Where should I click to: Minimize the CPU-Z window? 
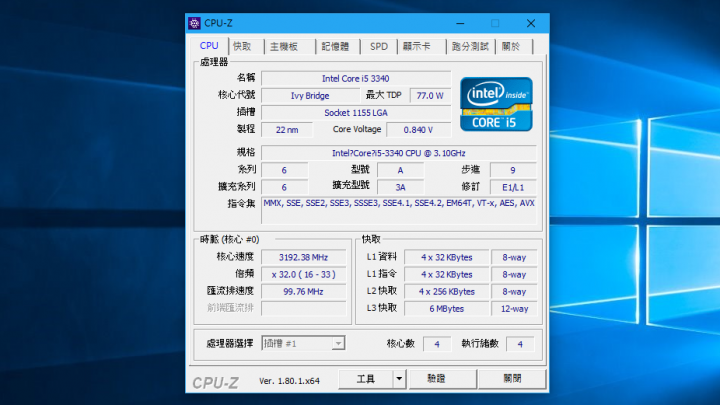(460, 23)
